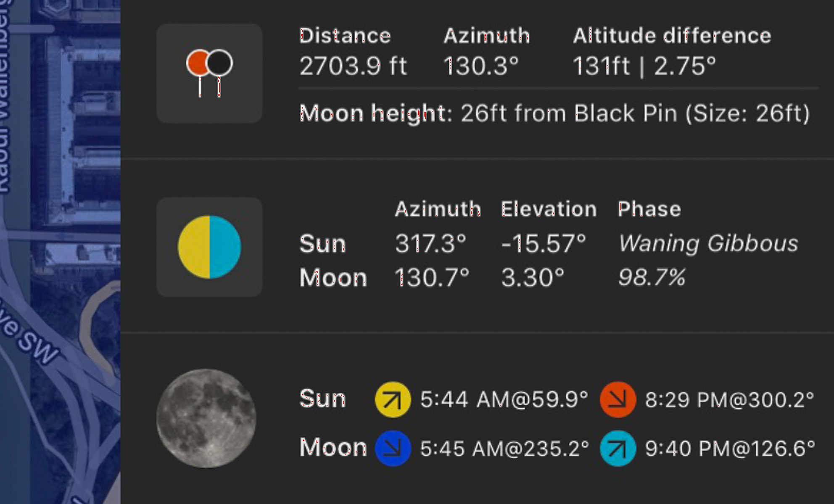Tap the orange sunset arrow icon
834x504 pixels.
tap(618, 399)
